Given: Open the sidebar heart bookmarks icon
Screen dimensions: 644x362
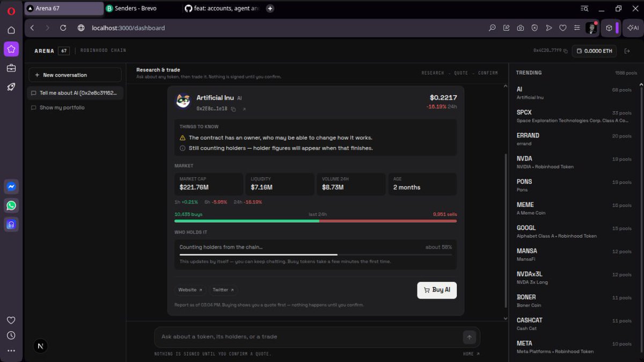Looking at the screenshot, I should pyautogui.click(x=11, y=320).
